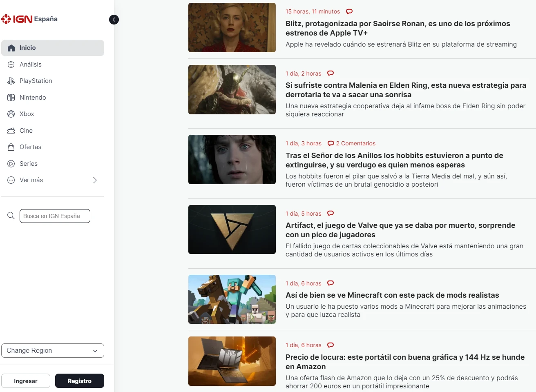
Task: Click the Artifact logo thumbnail
Action: 232,229
